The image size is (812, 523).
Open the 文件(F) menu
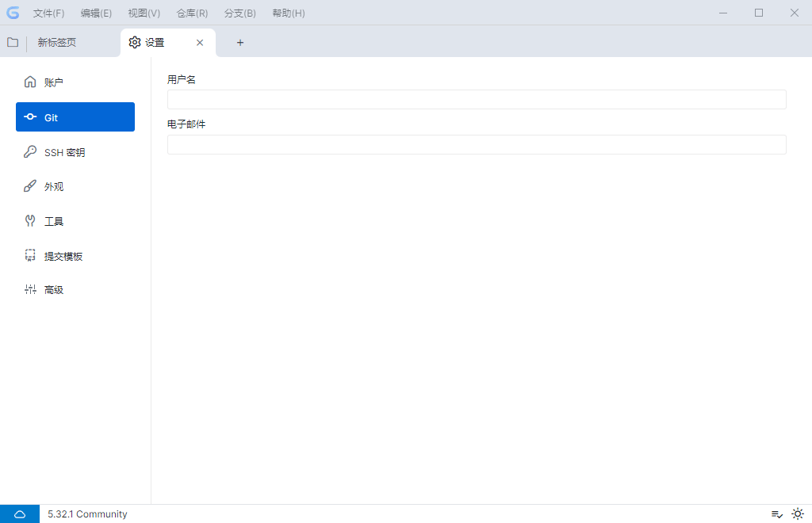click(48, 13)
